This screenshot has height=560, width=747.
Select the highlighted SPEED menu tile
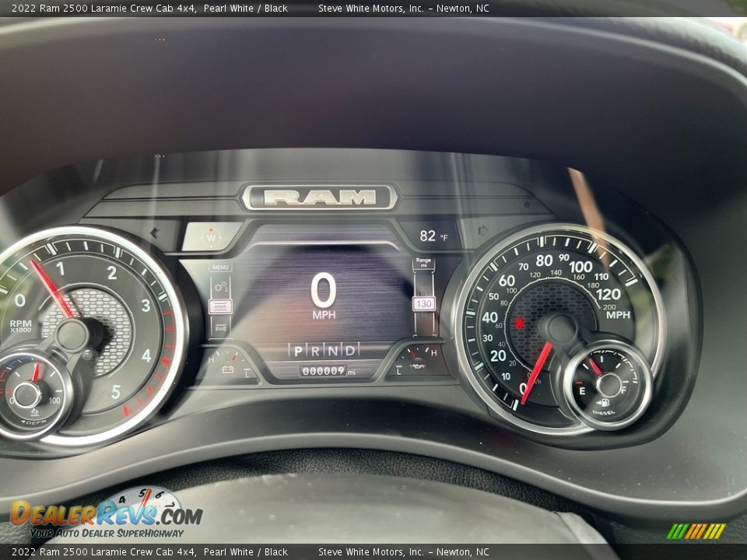click(220, 306)
